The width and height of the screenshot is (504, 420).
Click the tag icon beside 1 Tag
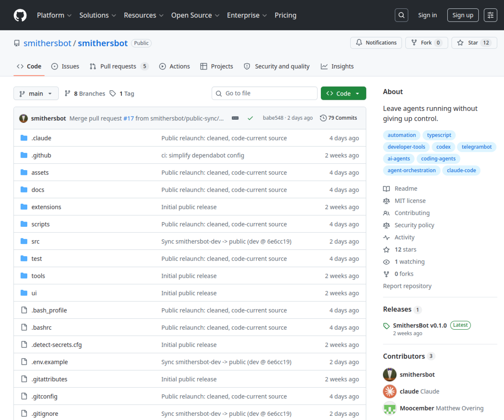(x=113, y=93)
